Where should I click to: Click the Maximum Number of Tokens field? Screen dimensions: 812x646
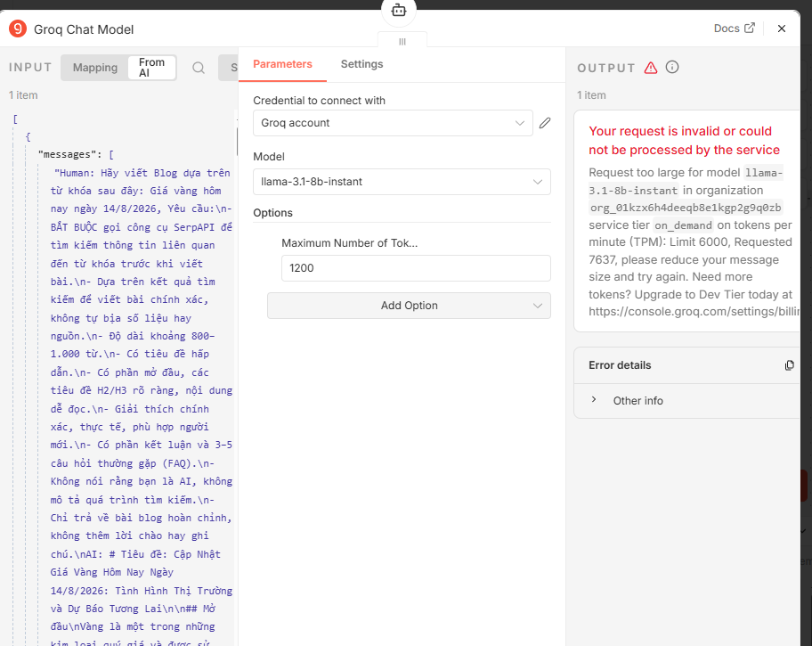416,268
